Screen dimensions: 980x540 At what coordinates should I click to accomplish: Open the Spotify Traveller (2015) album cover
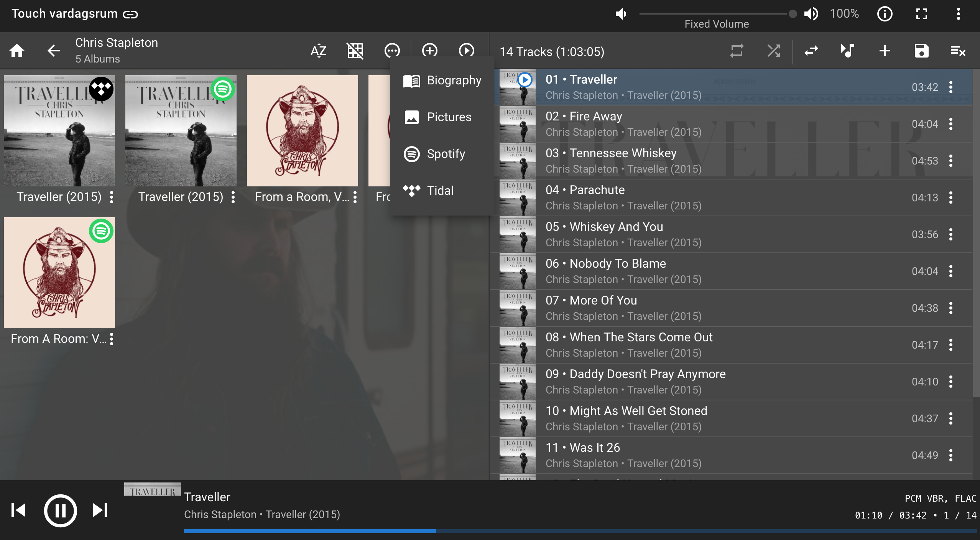tap(181, 131)
